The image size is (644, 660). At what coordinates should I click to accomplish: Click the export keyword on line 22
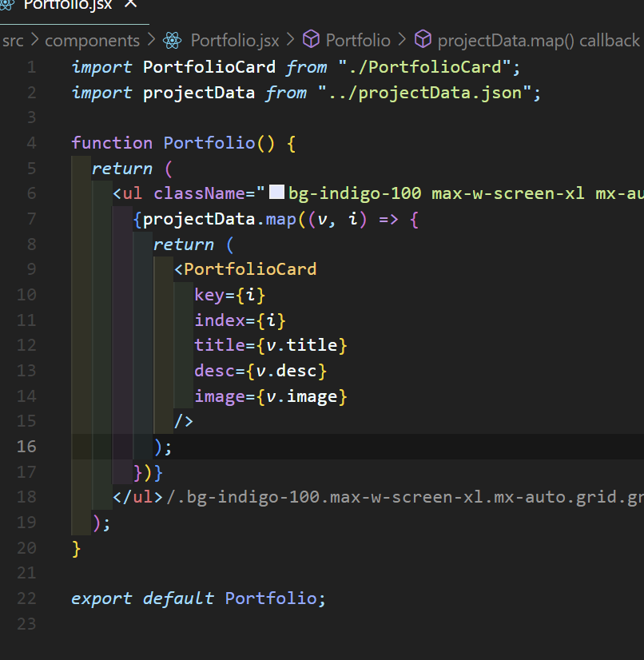tap(101, 598)
